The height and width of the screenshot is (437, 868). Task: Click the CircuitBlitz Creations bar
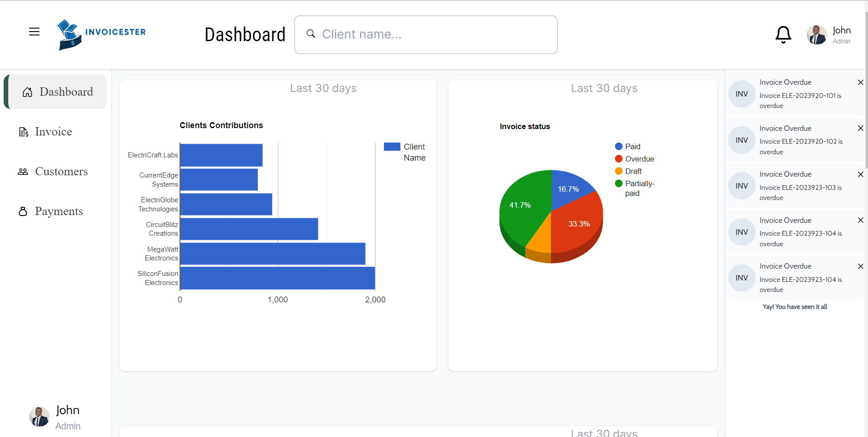(x=249, y=229)
